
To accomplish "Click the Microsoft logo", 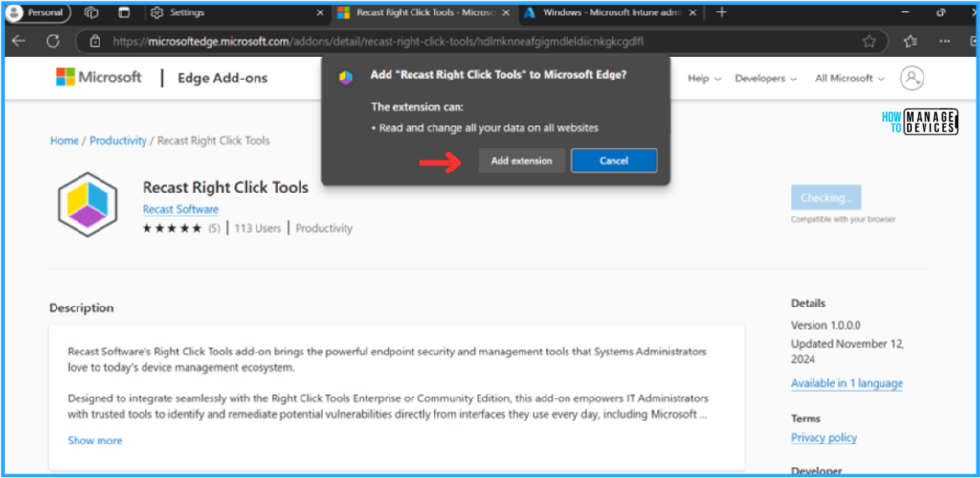I will click(99, 78).
